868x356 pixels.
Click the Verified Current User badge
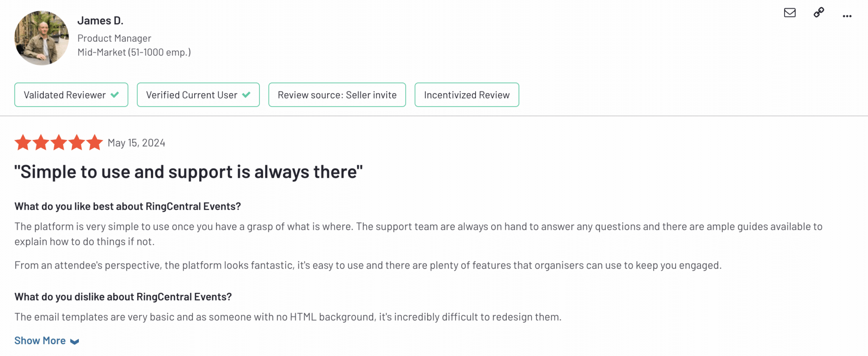(192, 95)
